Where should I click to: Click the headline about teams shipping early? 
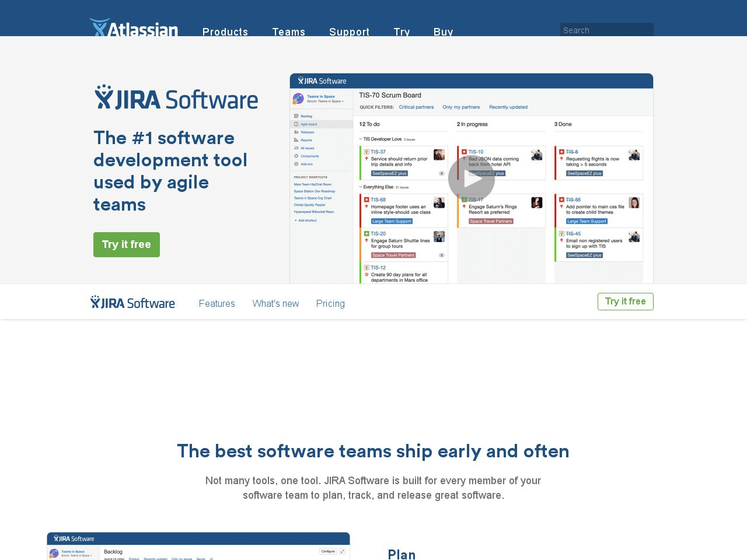(373, 451)
